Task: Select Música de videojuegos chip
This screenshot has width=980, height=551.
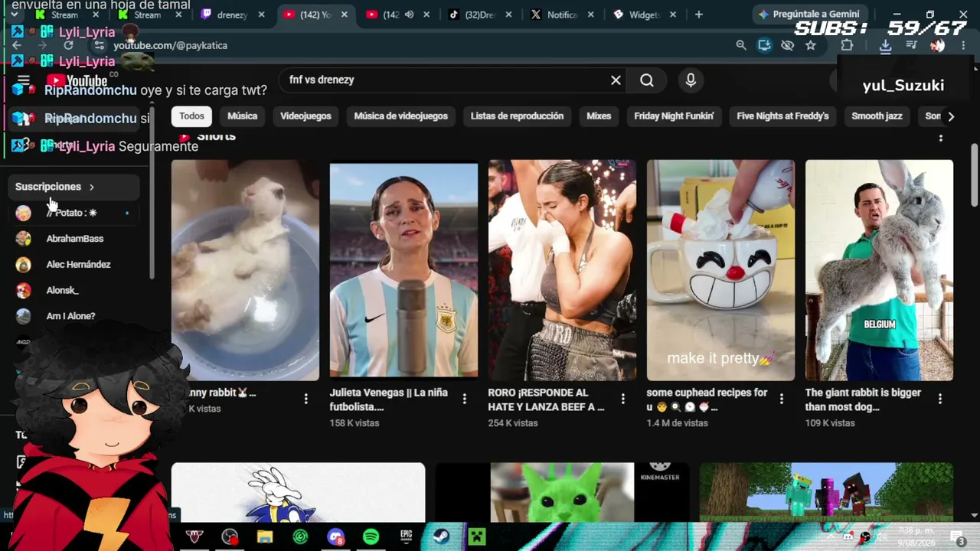Action: click(x=400, y=116)
